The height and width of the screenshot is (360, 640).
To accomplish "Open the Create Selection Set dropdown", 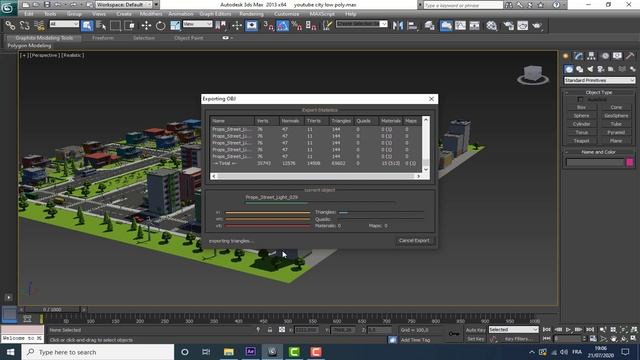I will (x=362, y=24).
